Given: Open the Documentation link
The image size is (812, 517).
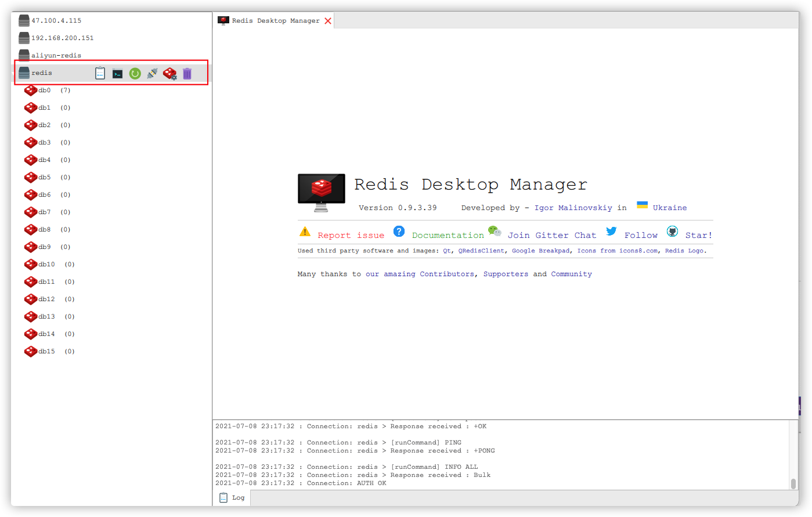Looking at the screenshot, I should pos(447,236).
